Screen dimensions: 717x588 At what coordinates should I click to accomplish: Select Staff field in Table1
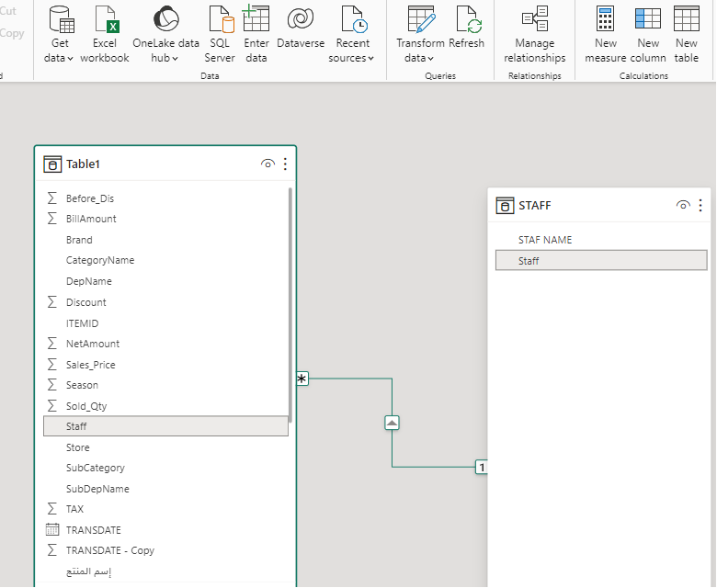pyautogui.click(x=165, y=426)
